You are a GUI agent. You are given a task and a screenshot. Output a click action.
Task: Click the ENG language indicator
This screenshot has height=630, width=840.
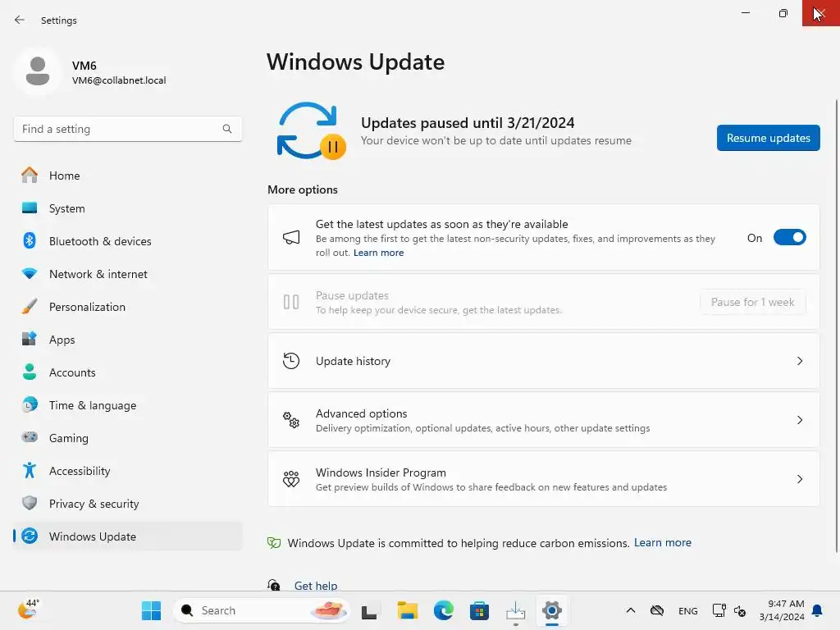coord(688,610)
